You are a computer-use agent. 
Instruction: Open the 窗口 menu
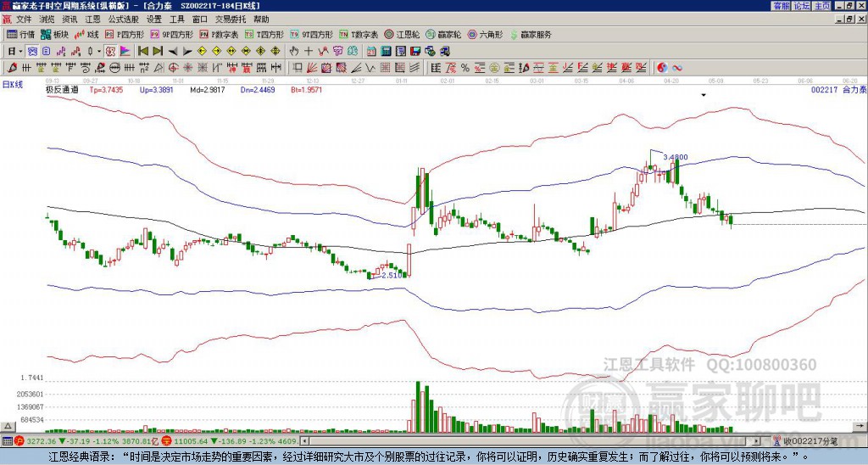tap(200, 20)
